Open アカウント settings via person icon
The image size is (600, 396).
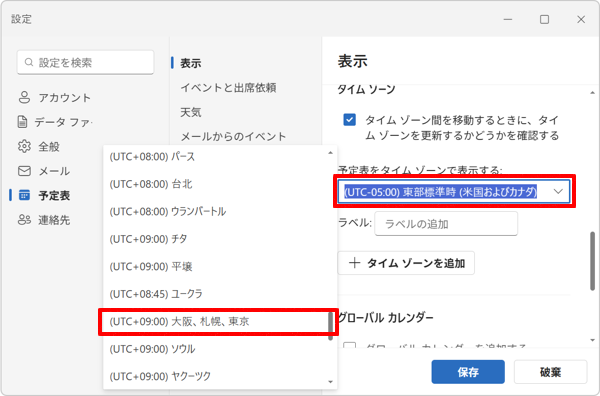tap(24, 97)
